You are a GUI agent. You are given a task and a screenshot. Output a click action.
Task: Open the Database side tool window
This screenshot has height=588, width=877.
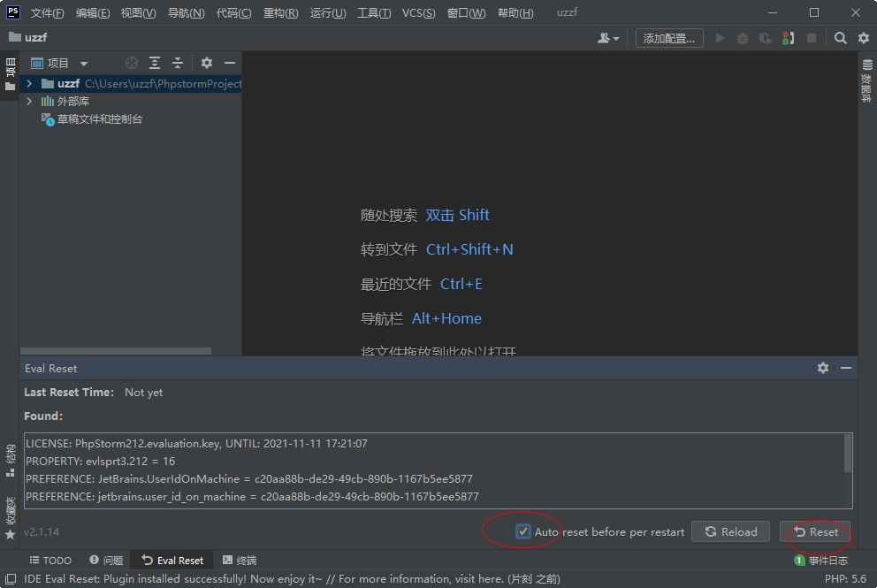867,80
